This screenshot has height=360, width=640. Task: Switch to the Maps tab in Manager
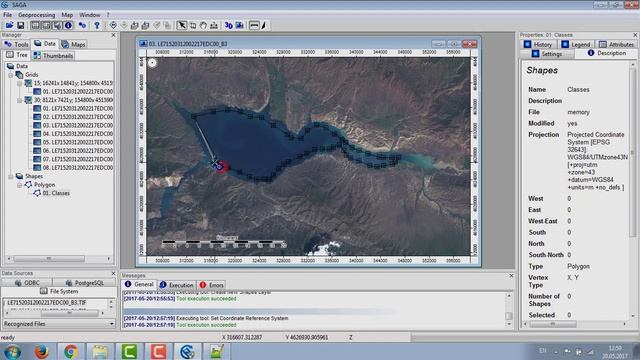[73, 44]
